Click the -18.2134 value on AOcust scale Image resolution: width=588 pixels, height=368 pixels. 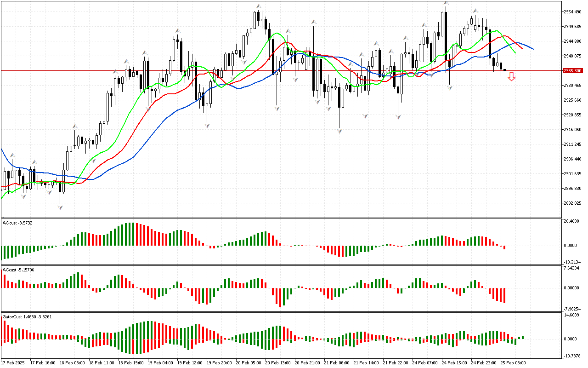tap(573, 262)
